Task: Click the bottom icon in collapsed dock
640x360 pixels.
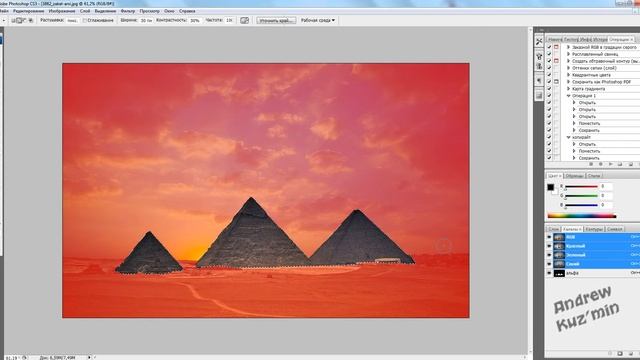Action: (539, 95)
